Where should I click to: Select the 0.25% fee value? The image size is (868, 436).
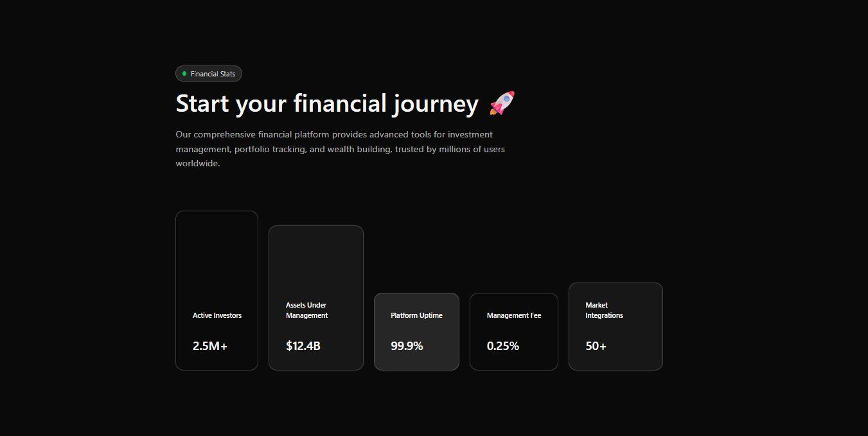503,346
